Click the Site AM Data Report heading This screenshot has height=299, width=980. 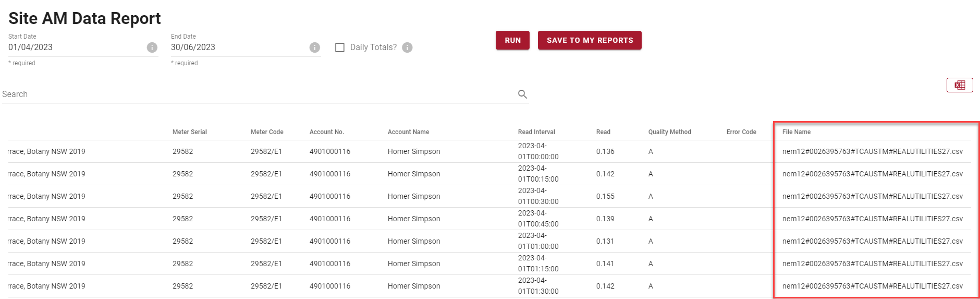84,18
